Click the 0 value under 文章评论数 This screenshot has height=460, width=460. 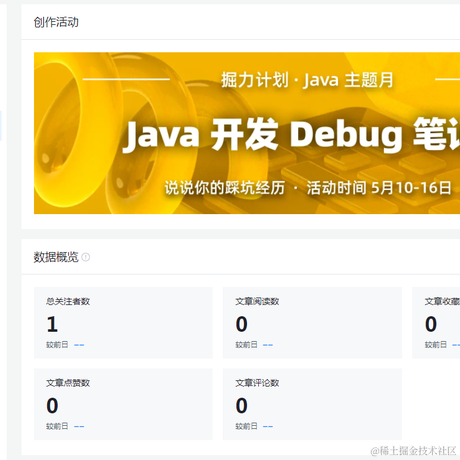[242, 406]
